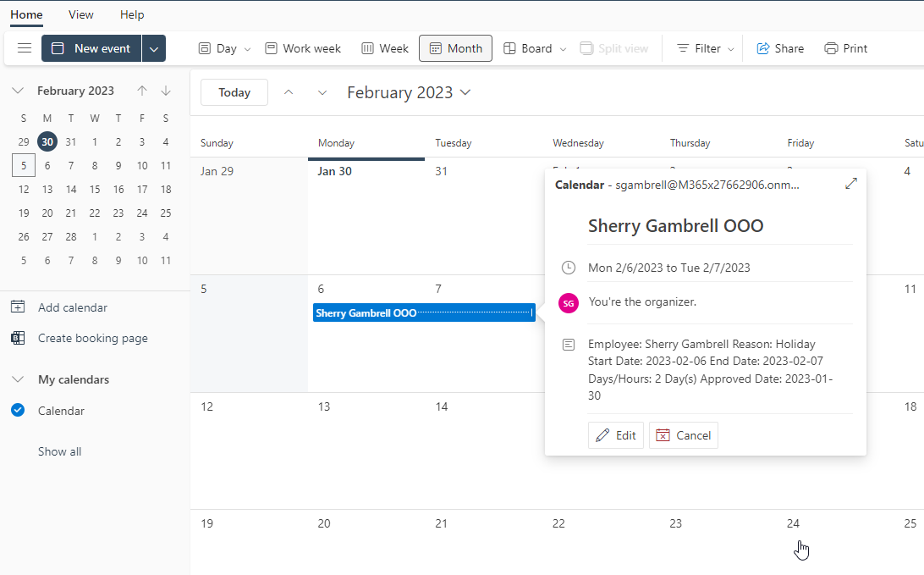
Task: Collapse the My calendars section
Action: point(18,379)
